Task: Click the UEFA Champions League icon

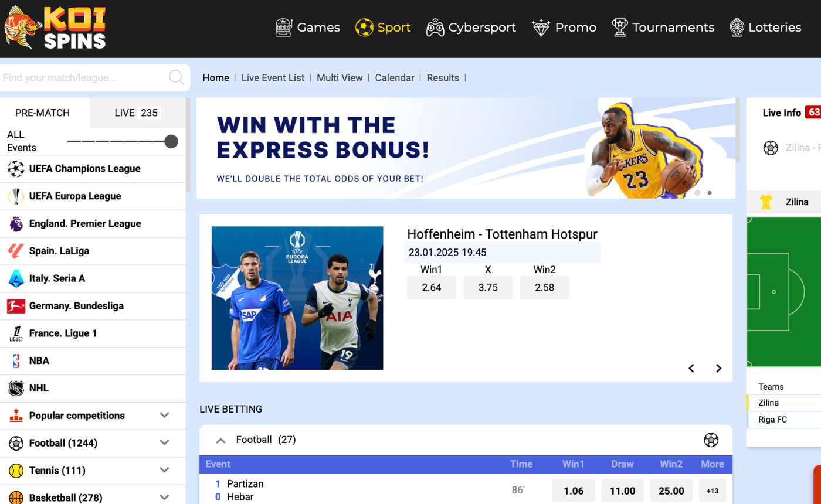Action: click(16, 169)
